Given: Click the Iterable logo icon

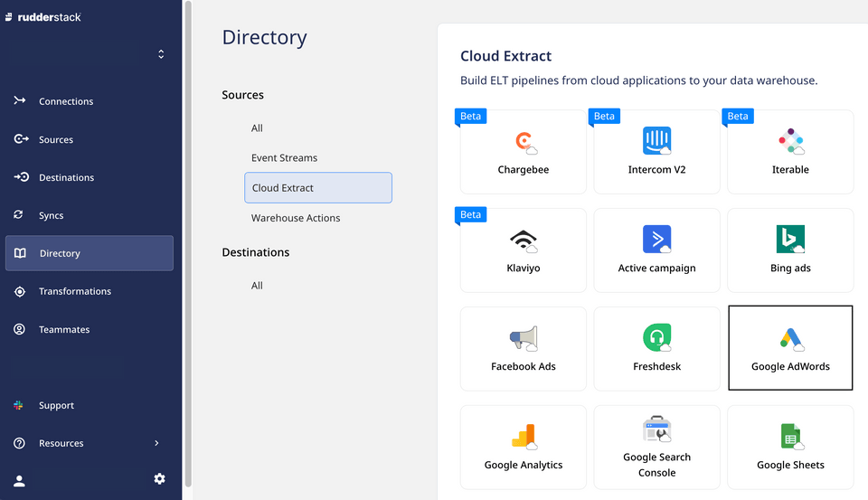Looking at the screenshot, I should click(791, 141).
